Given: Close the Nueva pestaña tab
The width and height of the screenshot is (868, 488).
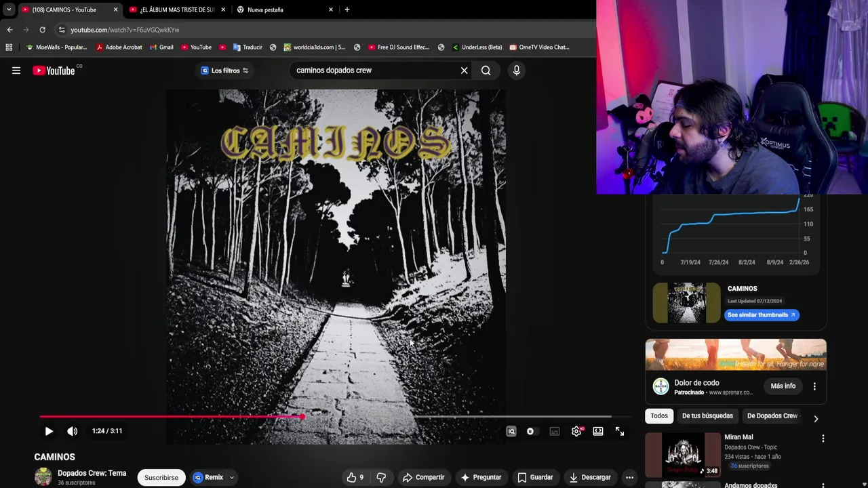Looking at the screenshot, I should [331, 9].
